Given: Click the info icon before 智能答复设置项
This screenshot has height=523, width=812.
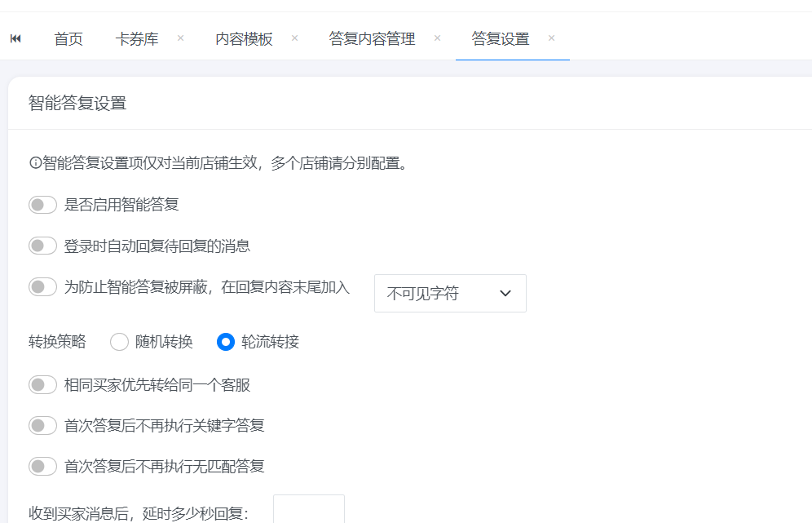Looking at the screenshot, I should click(35, 163).
